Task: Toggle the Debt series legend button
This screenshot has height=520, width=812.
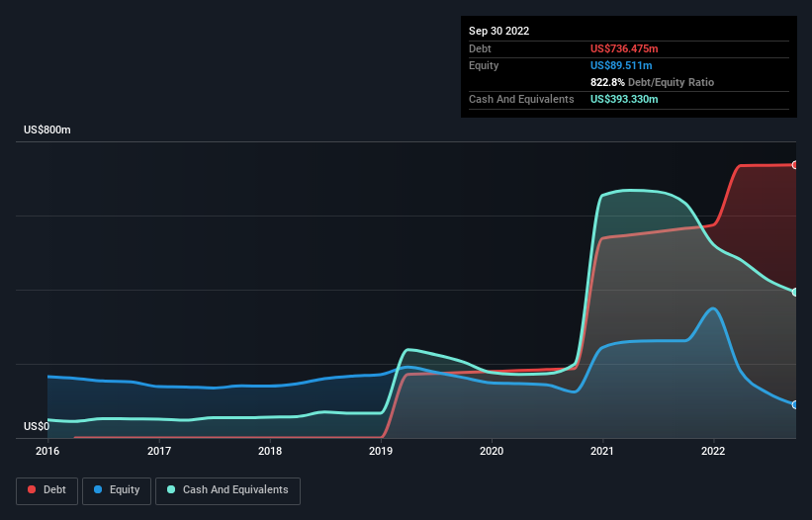Action: point(46,490)
